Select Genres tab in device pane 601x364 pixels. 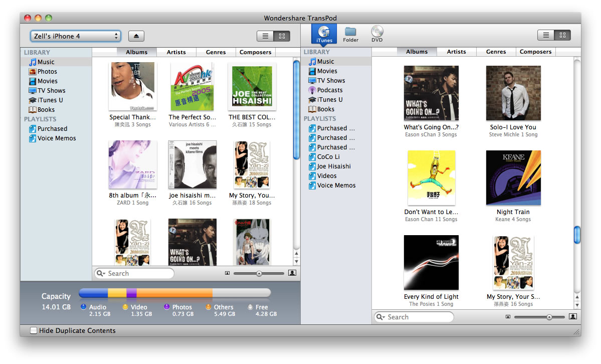pyautogui.click(x=216, y=52)
